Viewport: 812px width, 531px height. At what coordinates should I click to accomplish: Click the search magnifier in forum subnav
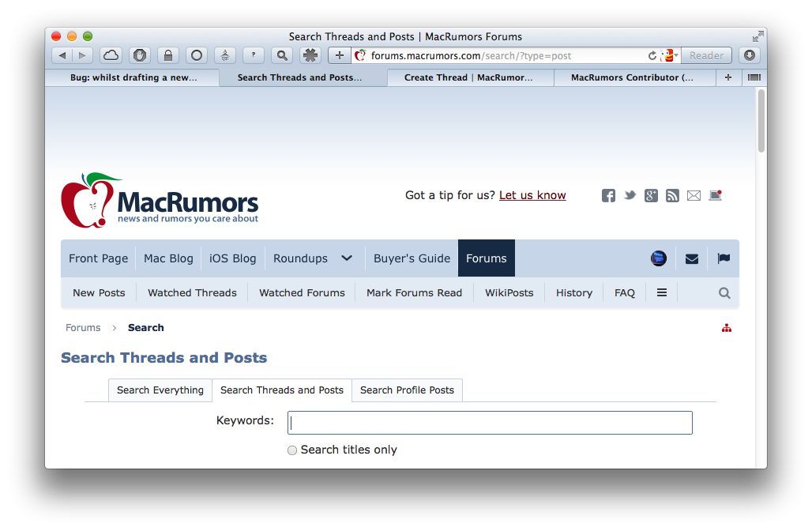[724, 293]
